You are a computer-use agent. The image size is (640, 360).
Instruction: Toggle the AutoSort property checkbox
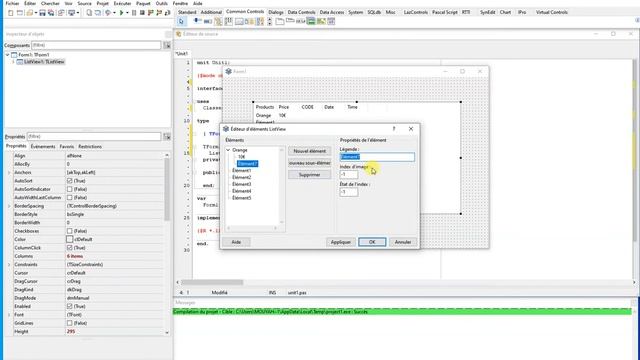point(69,180)
